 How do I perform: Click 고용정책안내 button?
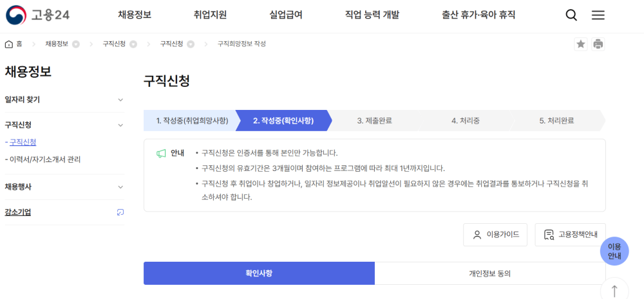pos(571,235)
